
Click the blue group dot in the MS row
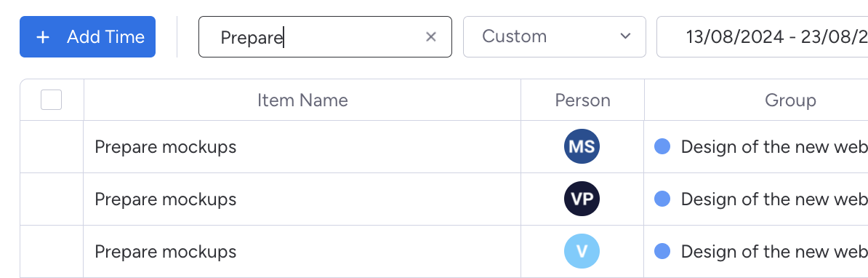click(x=662, y=147)
